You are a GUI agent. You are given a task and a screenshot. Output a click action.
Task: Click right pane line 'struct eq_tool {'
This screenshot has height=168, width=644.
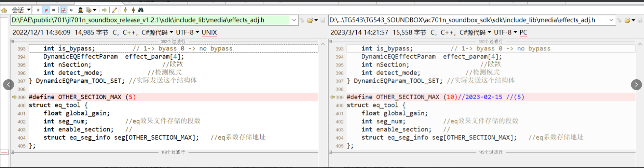[x=376, y=105]
